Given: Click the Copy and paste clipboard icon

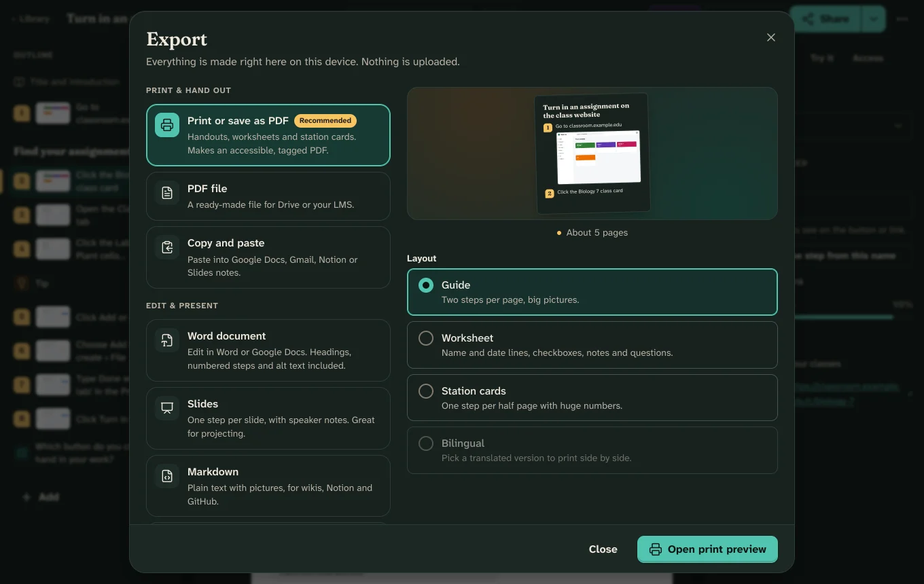Looking at the screenshot, I should click(167, 247).
